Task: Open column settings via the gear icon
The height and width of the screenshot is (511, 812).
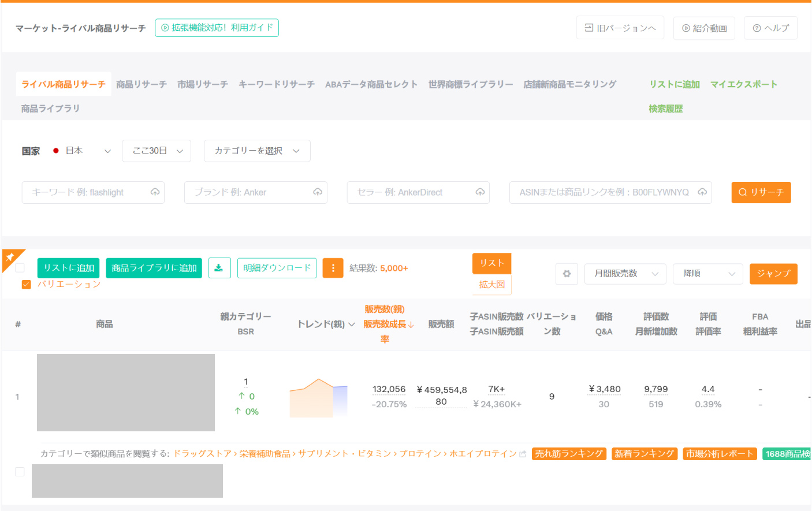Action: coord(567,274)
